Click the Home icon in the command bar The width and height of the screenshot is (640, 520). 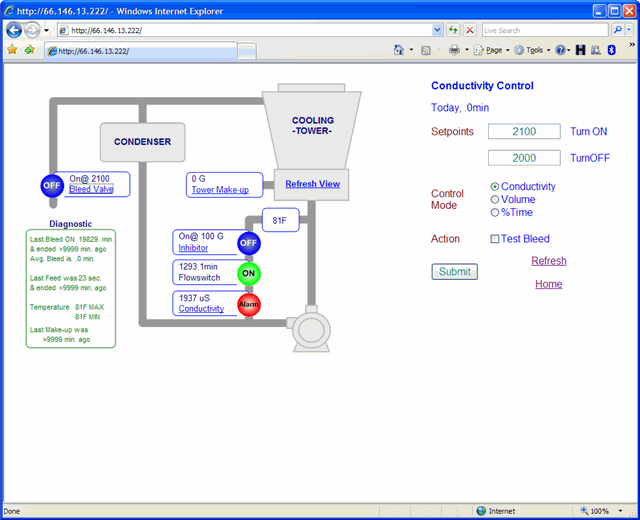pyautogui.click(x=400, y=50)
